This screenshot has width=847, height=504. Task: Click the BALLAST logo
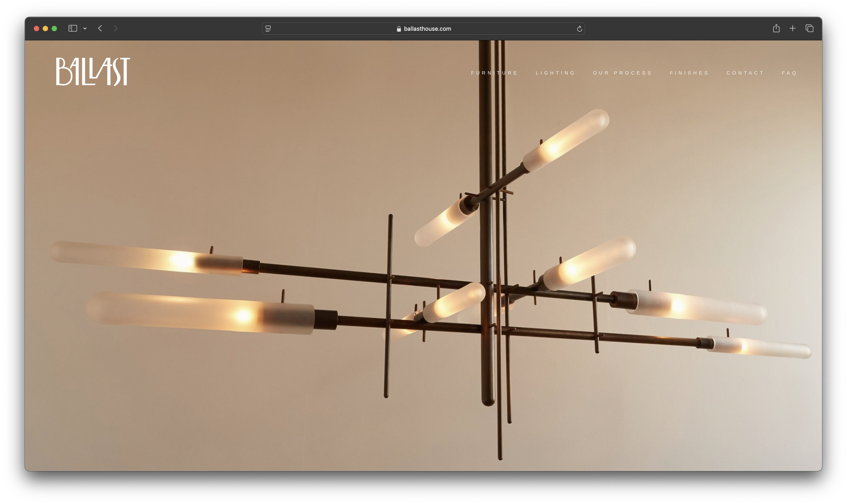coord(93,72)
